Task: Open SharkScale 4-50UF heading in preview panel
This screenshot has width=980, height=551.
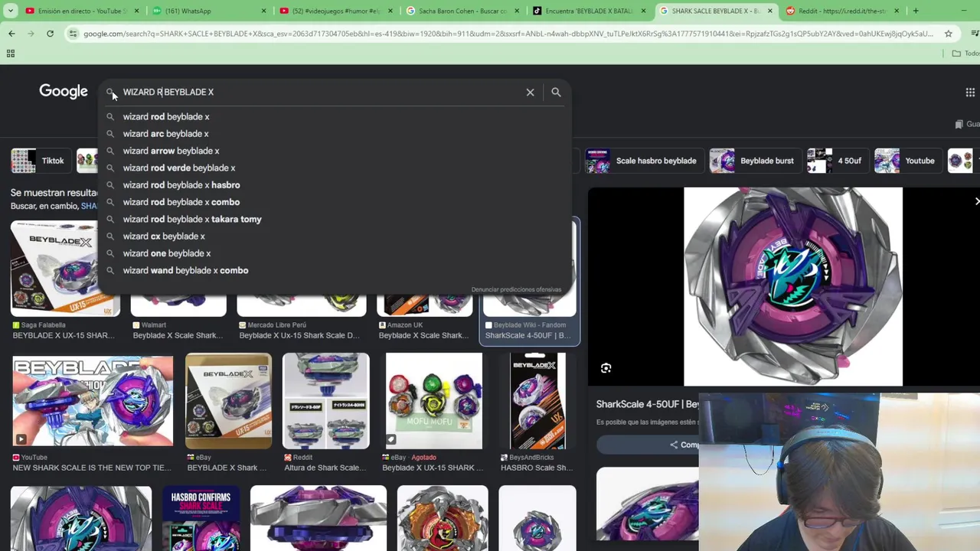Action: tap(647, 404)
